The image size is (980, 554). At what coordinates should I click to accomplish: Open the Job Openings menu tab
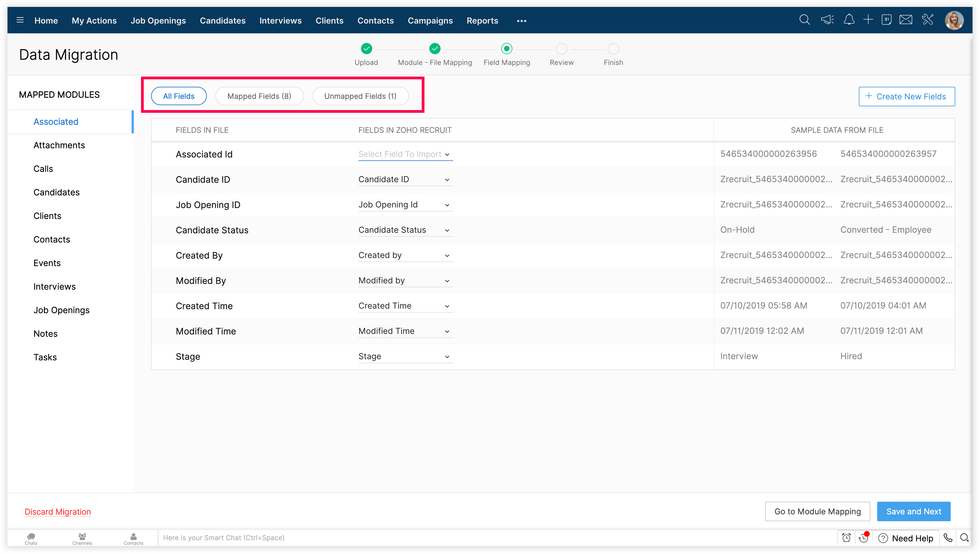coord(158,21)
